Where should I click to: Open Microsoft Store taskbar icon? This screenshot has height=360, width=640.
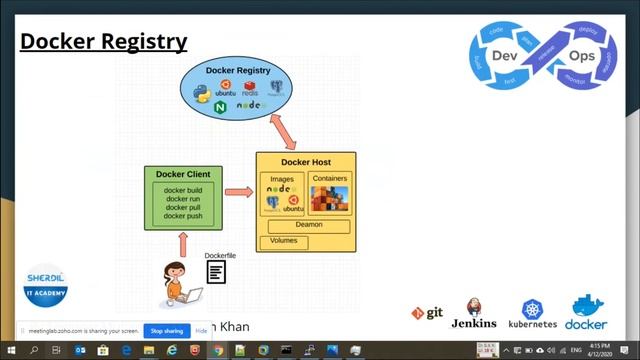[x=103, y=350]
